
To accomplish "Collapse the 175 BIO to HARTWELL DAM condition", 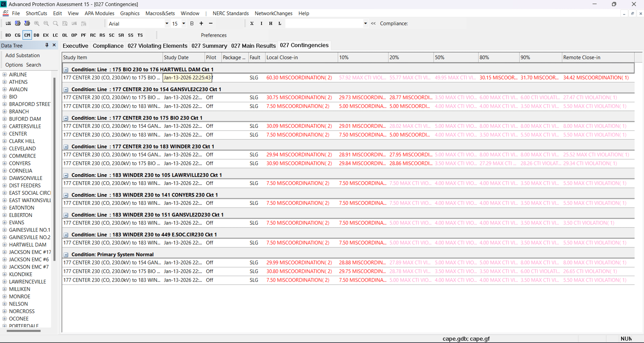I will click(x=66, y=70).
